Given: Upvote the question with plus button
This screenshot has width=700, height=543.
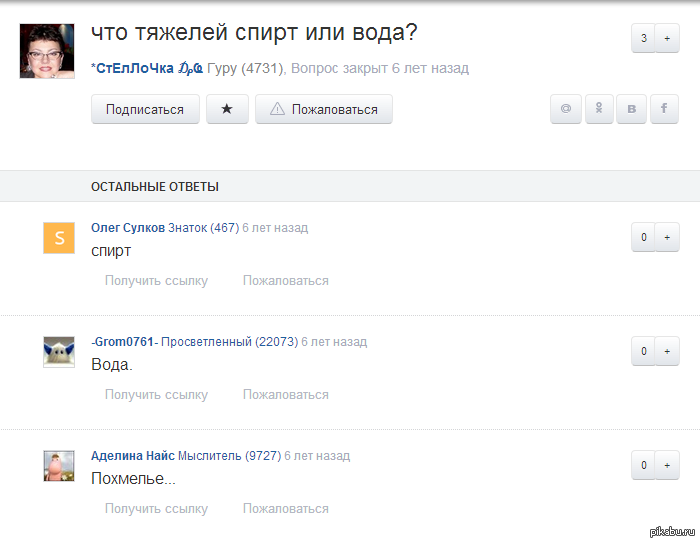Looking at the screenshot, I should [667, 38].
